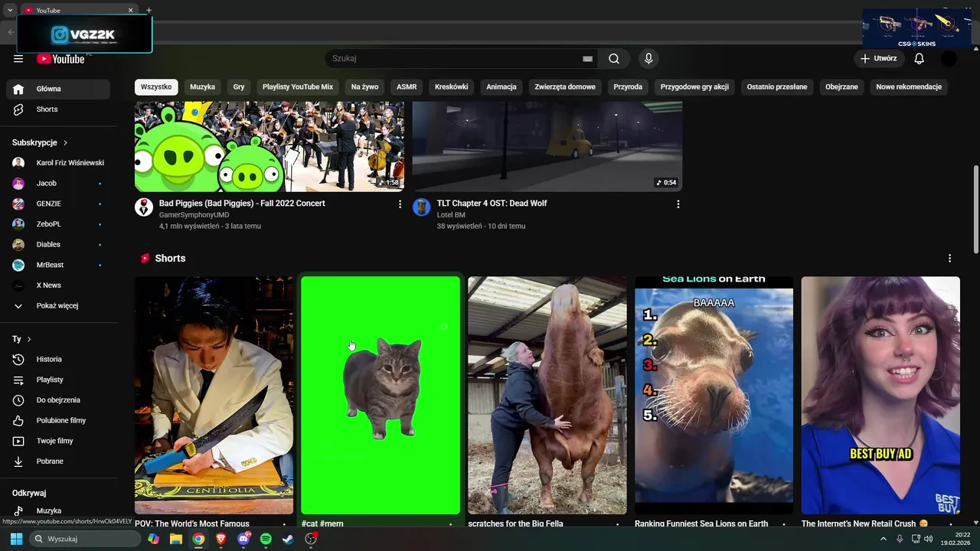Open the Bad Piggies Fall 2022 Concert title
This screenshot has height=551, width=980.
(x=242, y=204)
